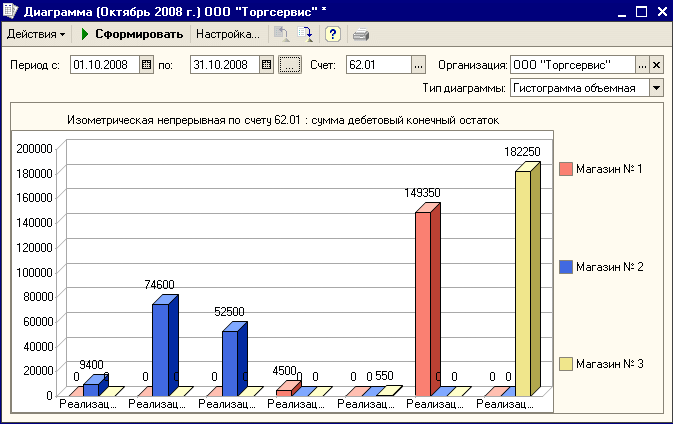
Task: Click the data label 550
Action: (x=384, y=376)
